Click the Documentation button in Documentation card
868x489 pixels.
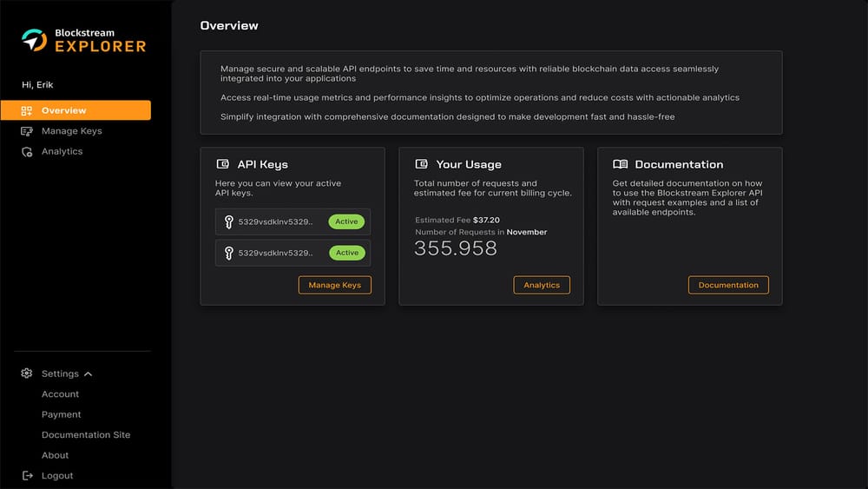(x=728, y=285)
